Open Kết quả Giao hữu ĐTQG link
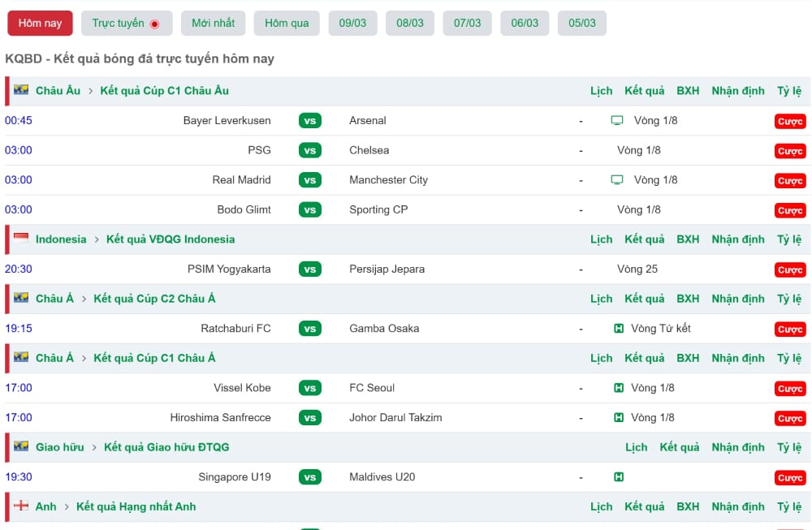The width and height of the screenshot is (812, 530). 166,447
